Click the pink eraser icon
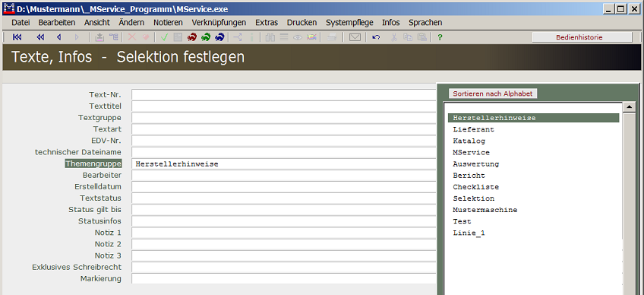Image resolution: width=644 pixels, height=295 pixels. coord(145,37)
